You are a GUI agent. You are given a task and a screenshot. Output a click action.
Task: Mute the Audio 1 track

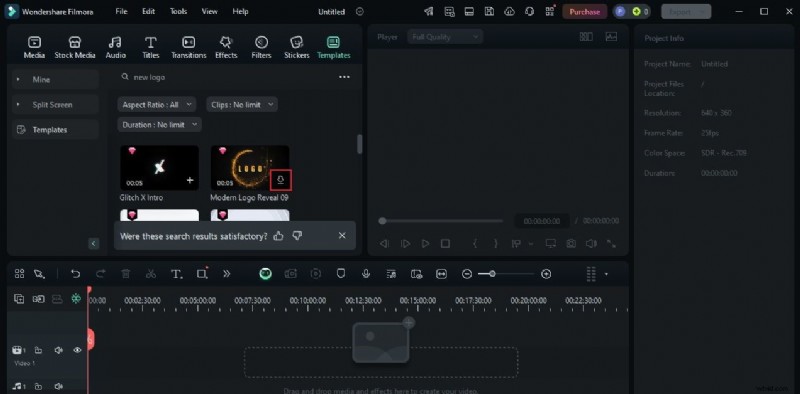(59, 386)
